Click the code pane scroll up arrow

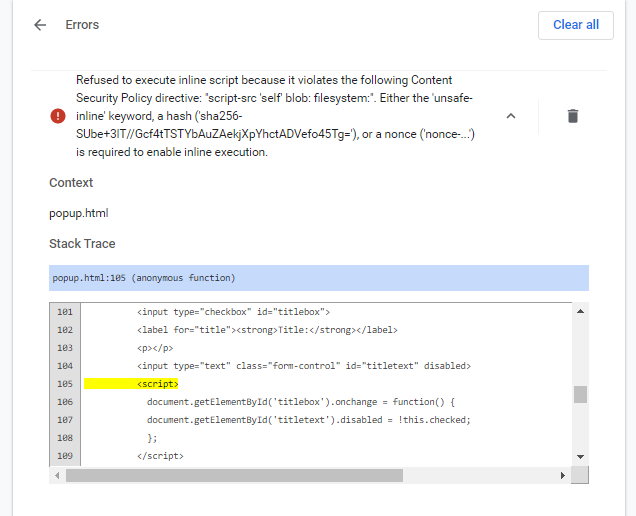[580, 311]
